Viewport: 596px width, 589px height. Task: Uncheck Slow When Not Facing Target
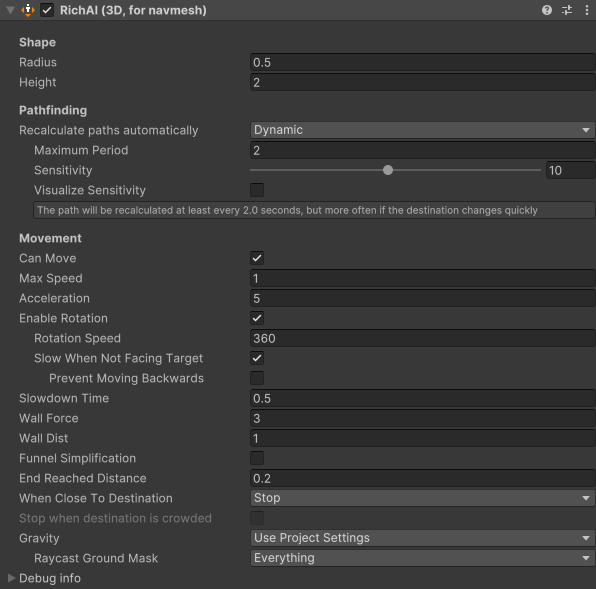click(257, 358)
